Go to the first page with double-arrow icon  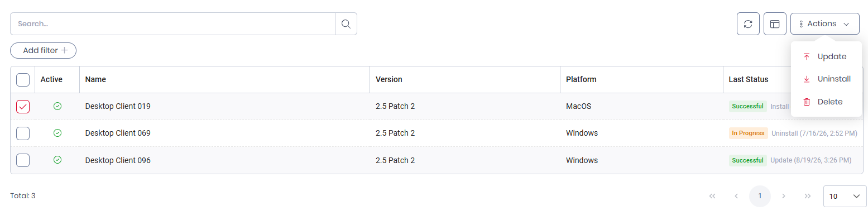[x=712, y=196]
